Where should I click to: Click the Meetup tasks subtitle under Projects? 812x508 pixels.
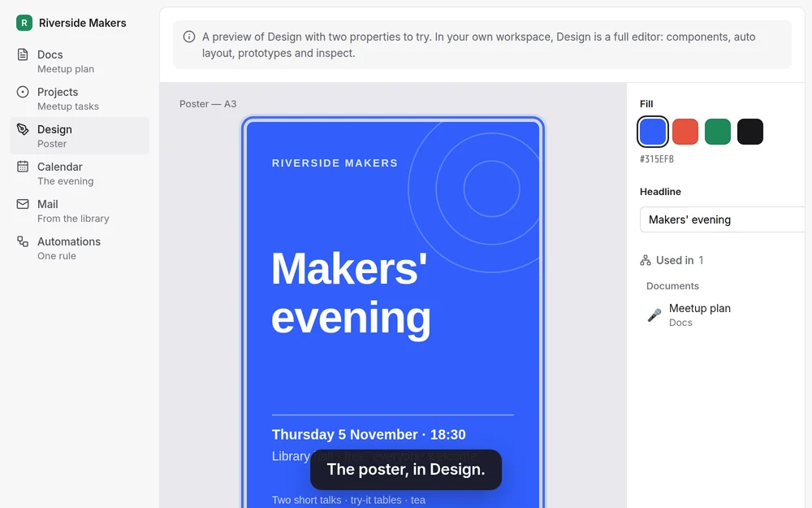click(68, 106)
